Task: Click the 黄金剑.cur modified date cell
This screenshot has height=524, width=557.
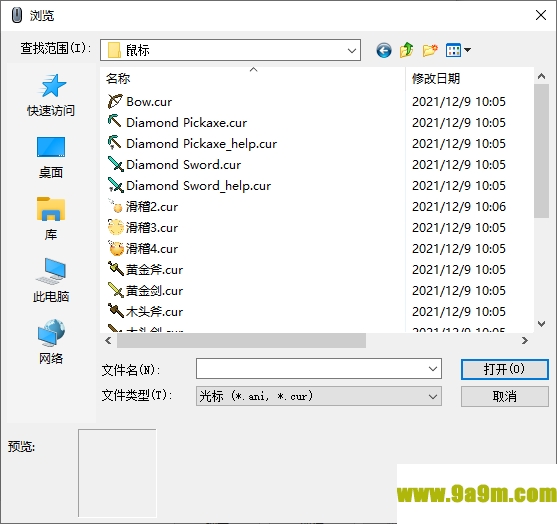Action: tap(459, 290)
